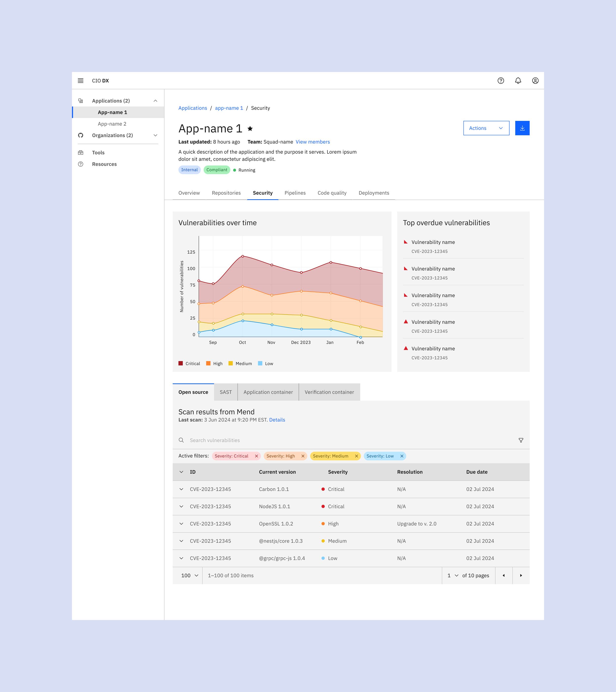Click the Oct critical data point on chart
Viewport: 616px width, 692px height.
(242, 256)
